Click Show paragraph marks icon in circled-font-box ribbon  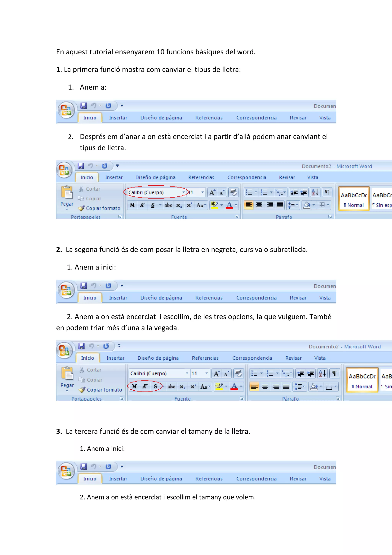tap(327, 192)
